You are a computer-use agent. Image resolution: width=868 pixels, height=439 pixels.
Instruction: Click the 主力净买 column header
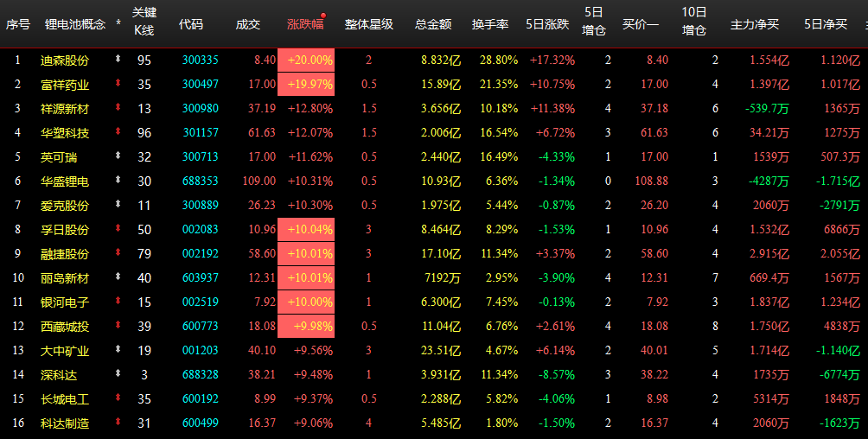pos(753,24)
